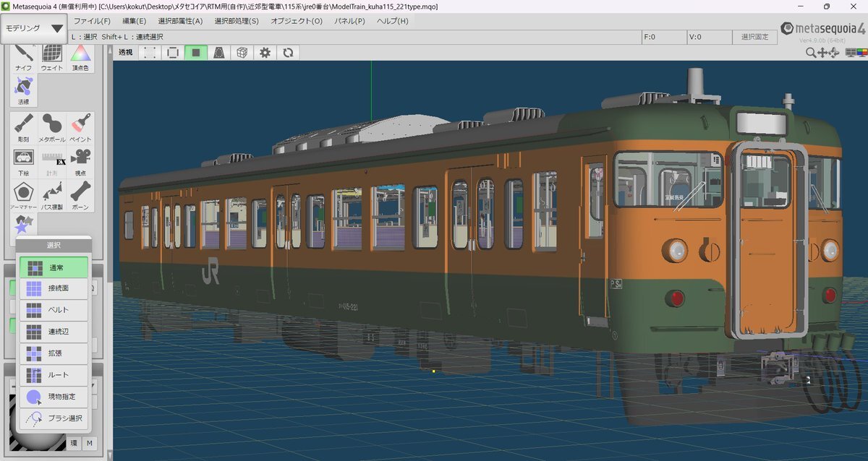Open the 編集(E) menu
This screenshot has height=461, width=868.
pos(134,21)
